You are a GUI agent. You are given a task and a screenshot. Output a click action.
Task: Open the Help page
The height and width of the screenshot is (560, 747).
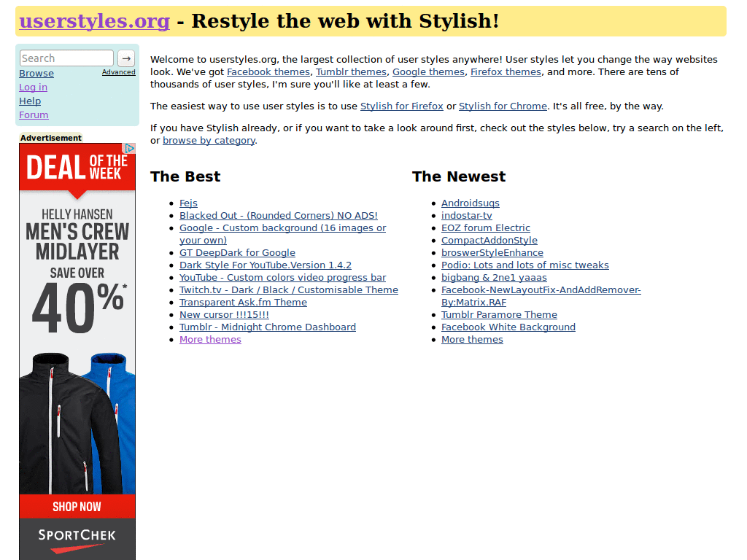(x=29, y=101)
